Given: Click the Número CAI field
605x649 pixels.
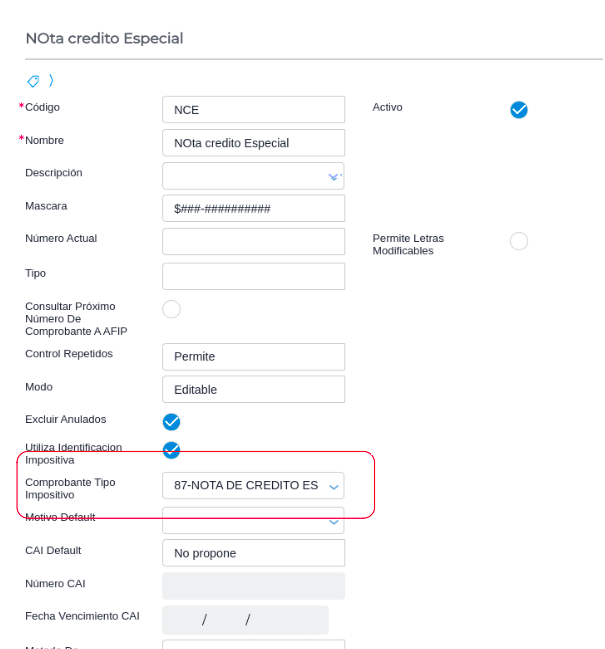Looking at the screenshot, I should point(253,586).
